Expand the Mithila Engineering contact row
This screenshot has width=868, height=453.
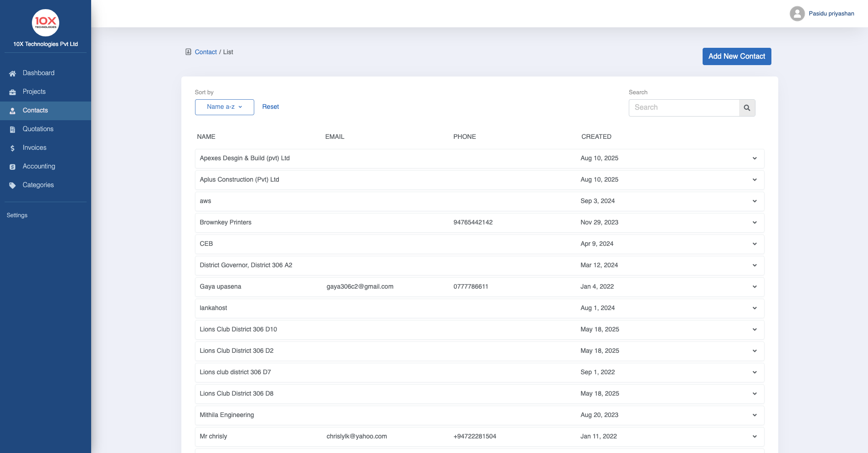(x=754, y=415)
